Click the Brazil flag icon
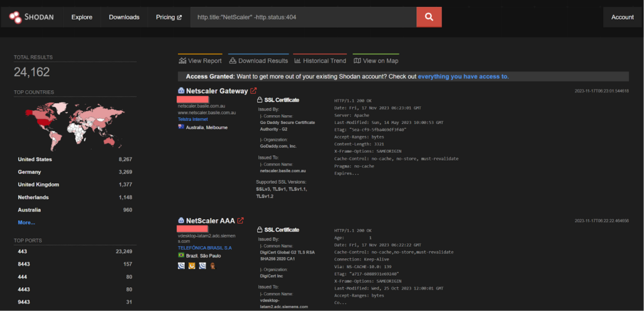Image resolution: width=644 pixels, height=311 pixels. tap(181, 256)
